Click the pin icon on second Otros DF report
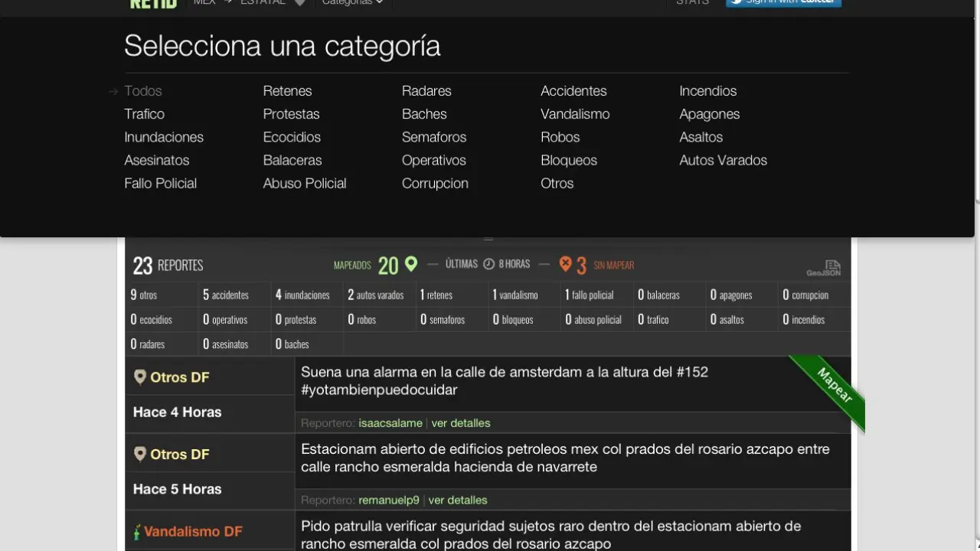 tap(139, 455)
